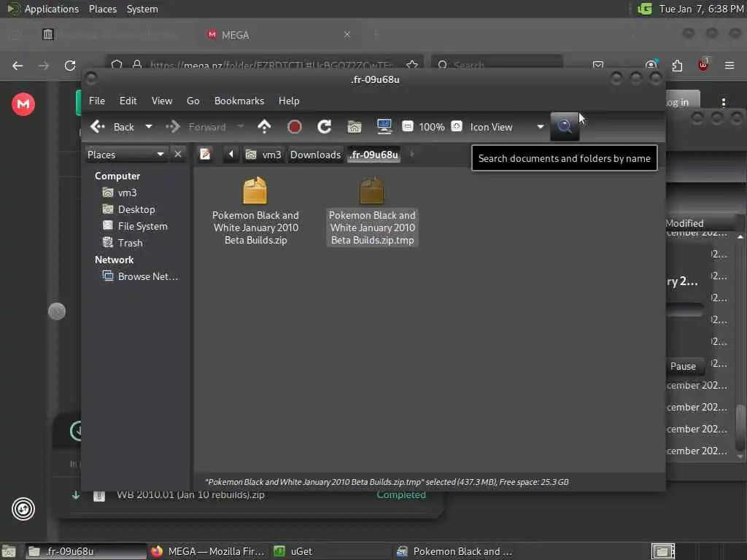
Task: Open the Places menu in top panel
Action: tap(102, 9)
